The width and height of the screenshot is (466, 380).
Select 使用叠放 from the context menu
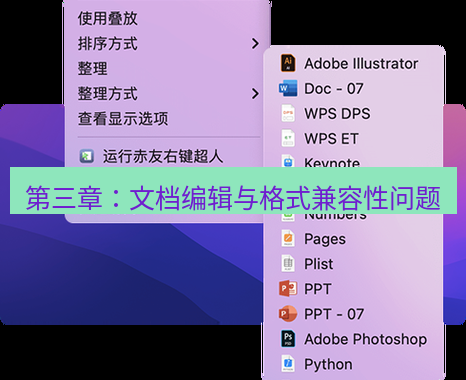(107, 18)
